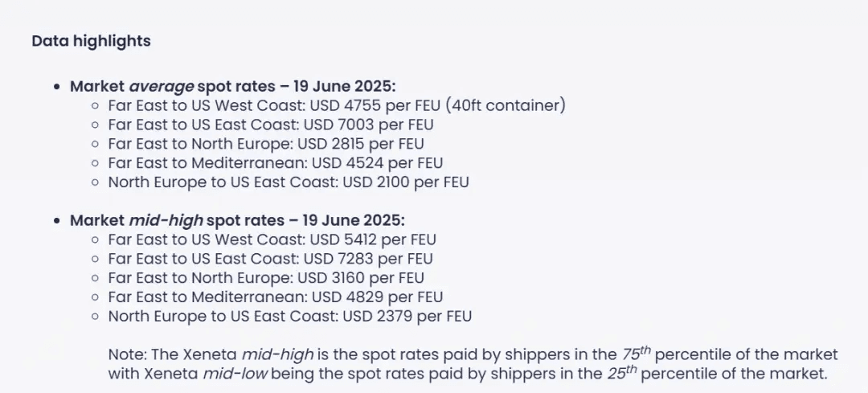Select the USD 7283 East Coast mid-high line
Image resolution: width=868 pixels, height=393 pixels.
270,259
